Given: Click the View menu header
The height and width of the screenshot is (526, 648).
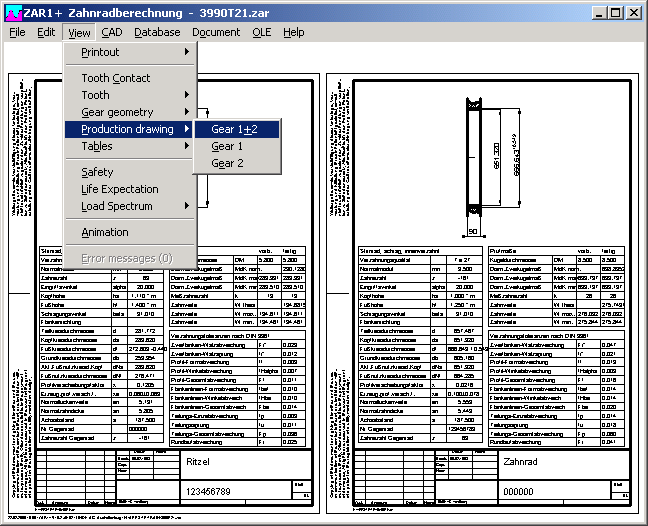Looking at the screenshot, I should click(x=79, y=32).
